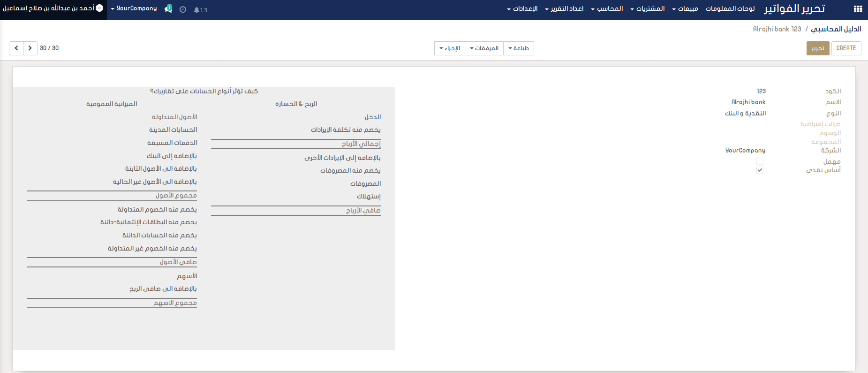Open the المشتريات (Purchases) menu
Screen dimensions: 868x373
tap(647, 9)
